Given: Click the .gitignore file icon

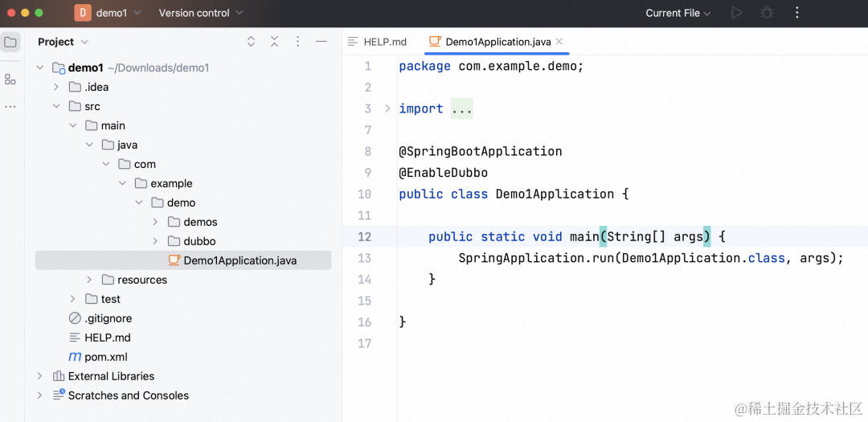Looking at the screenshot, I should [75, 318].
